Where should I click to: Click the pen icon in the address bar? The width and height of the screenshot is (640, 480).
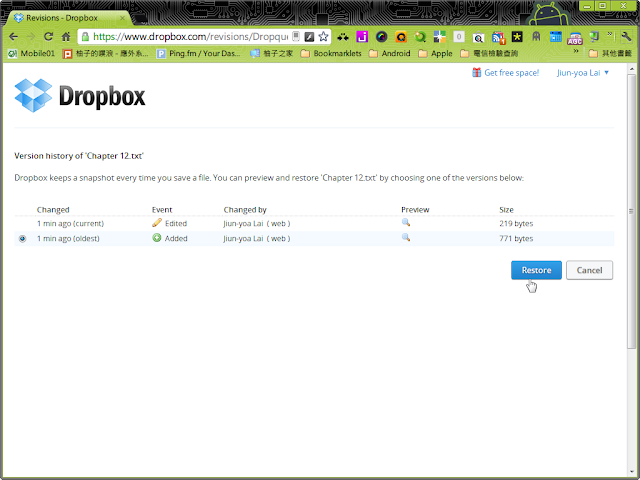pos(309,37)
